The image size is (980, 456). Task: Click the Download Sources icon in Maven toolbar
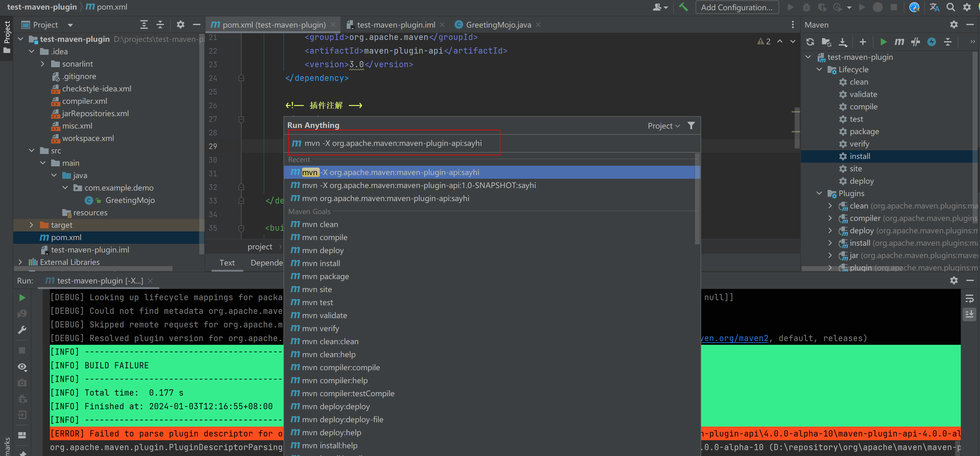coord(843,42)
